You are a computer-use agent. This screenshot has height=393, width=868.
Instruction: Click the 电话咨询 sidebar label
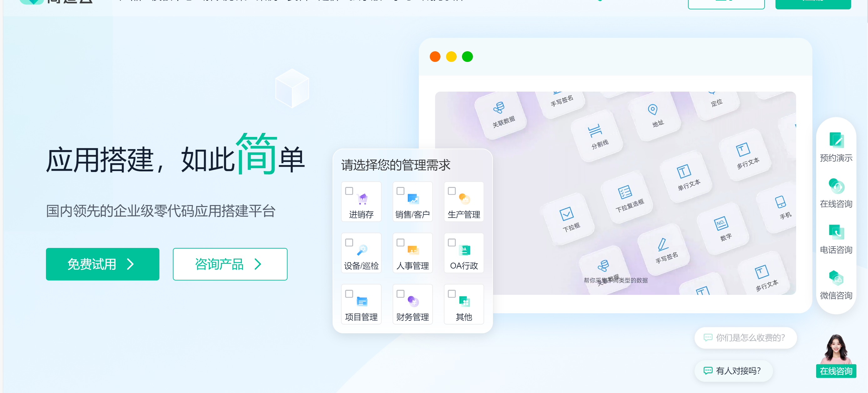coord(836,250)
